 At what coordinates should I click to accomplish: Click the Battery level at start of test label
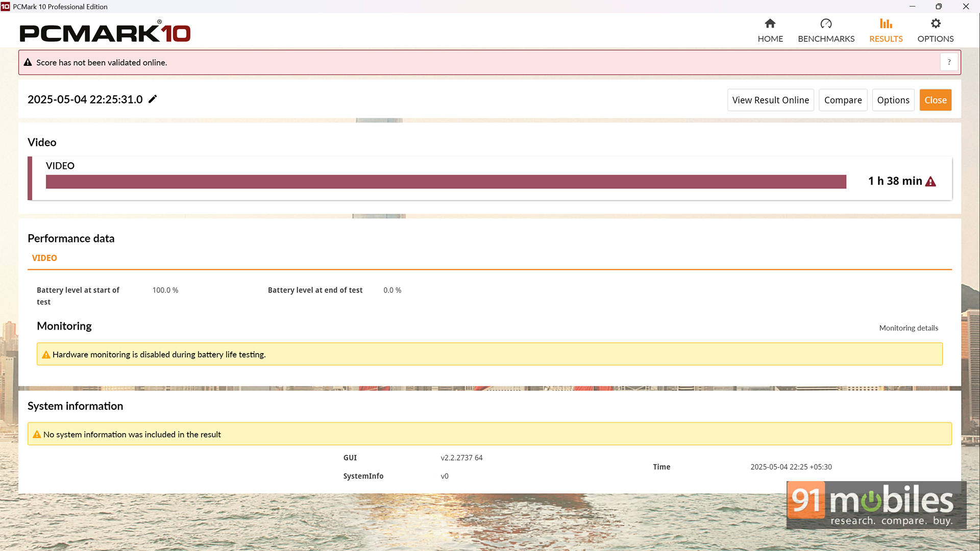[x=78, y=296]
